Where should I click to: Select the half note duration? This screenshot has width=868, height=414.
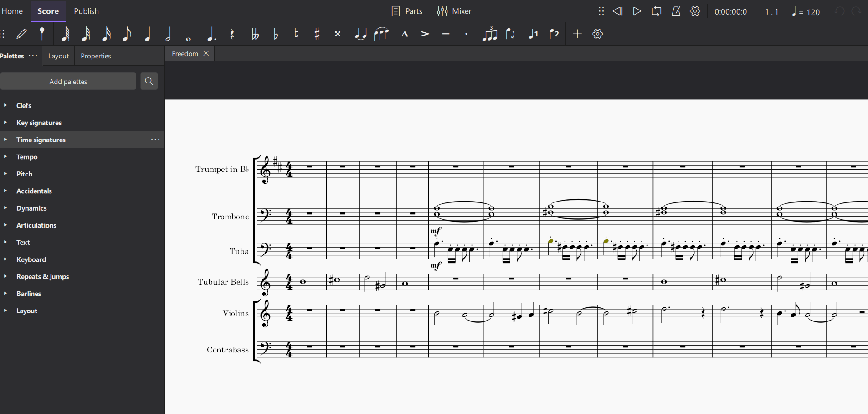168,34
